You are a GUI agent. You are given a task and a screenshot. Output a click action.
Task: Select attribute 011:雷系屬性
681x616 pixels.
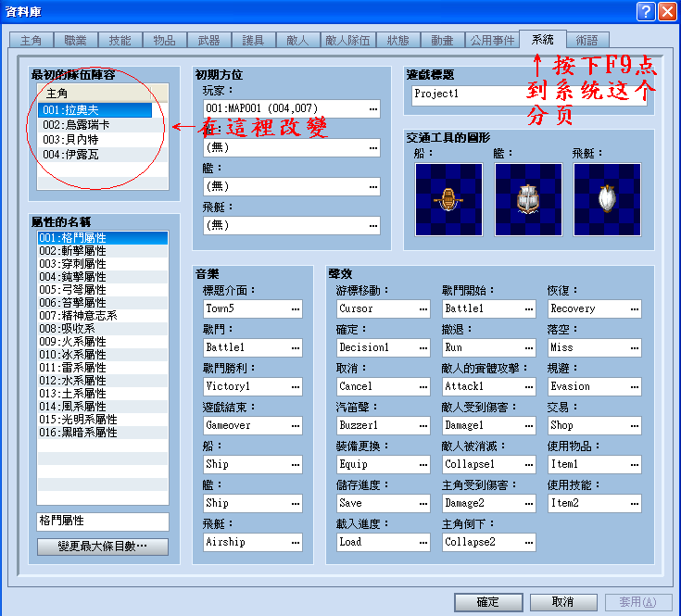coord(103,368)
